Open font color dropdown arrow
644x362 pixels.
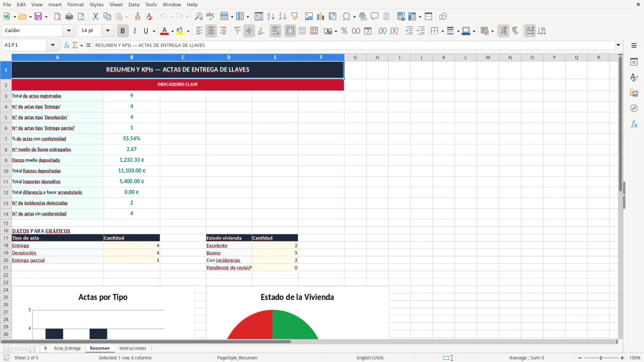(x=172, y=31)
